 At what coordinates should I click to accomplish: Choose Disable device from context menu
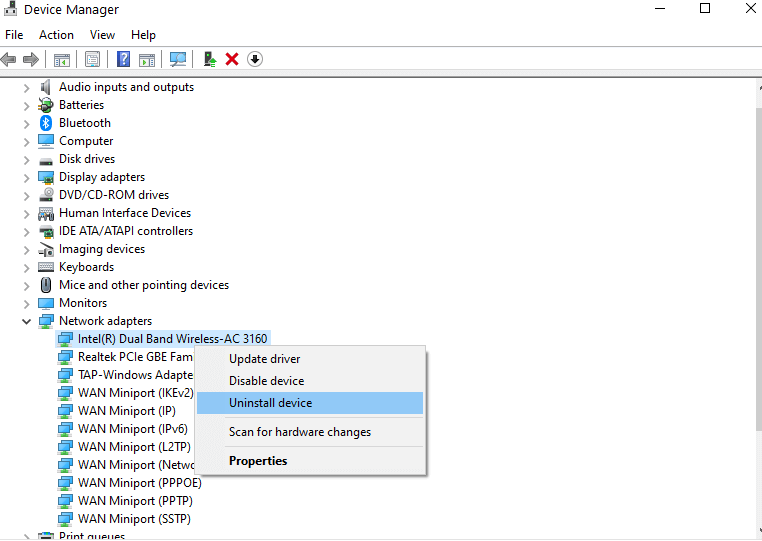(x=310, y=381)
